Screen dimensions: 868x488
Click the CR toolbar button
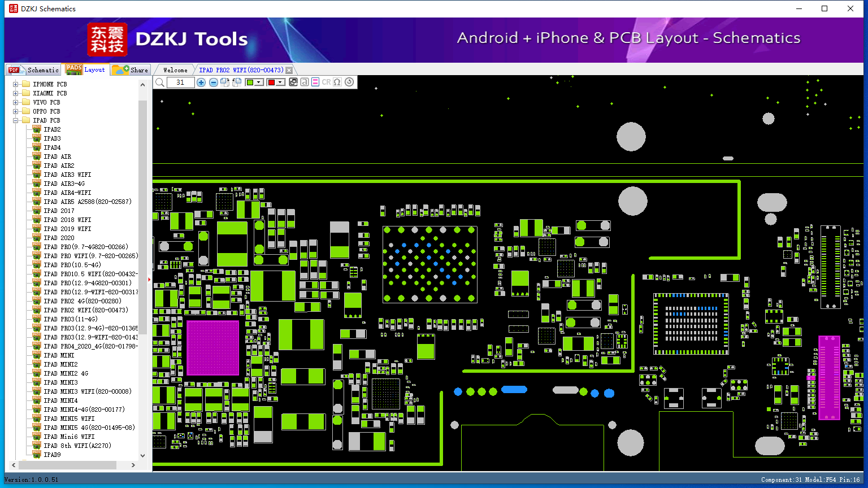click(326, 82)
